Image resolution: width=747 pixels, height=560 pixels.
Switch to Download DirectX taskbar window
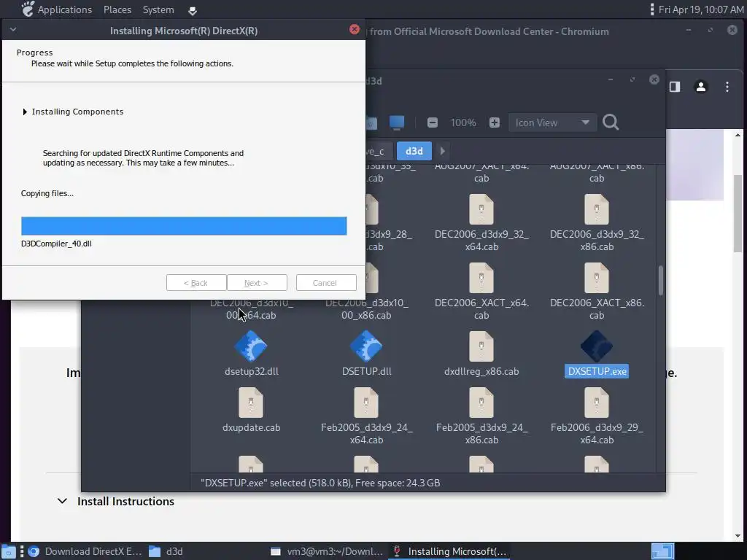pyautogui.click(x=85, y=551)
